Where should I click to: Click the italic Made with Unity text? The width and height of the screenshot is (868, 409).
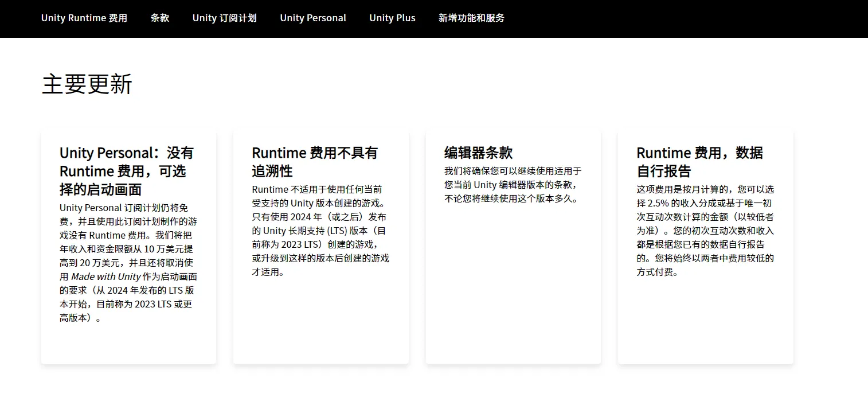click(x=106, y=276)
